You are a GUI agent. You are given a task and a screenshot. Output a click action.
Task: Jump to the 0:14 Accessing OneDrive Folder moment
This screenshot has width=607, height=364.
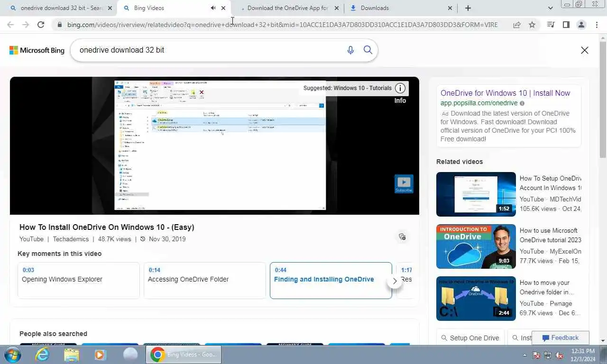click(x=205, y=280)
